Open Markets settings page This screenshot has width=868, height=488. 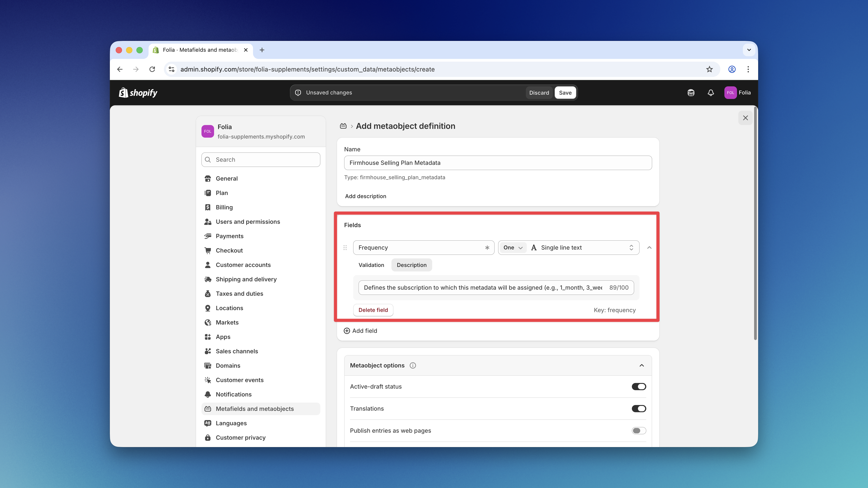click(x=261, y=322)
